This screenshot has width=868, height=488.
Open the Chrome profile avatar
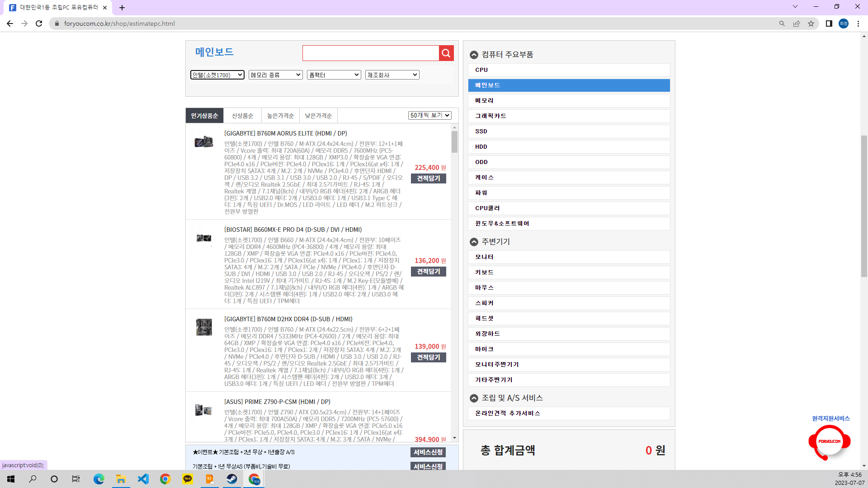[844, 23]
